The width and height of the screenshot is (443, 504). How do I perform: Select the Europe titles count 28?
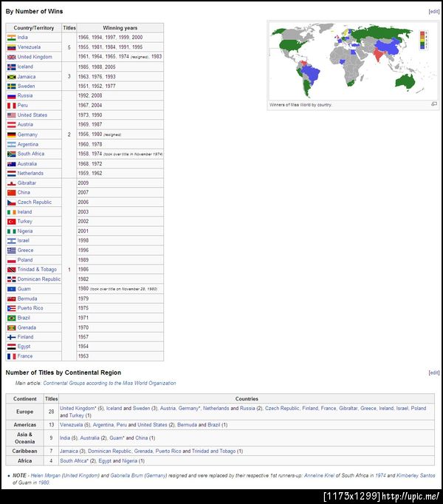[x=51, y=412]
